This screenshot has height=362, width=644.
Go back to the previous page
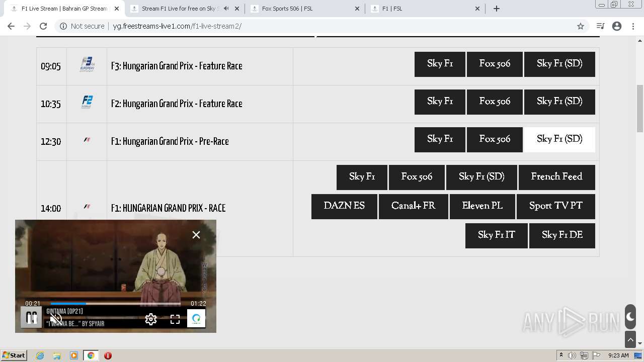tap(11, 26)
